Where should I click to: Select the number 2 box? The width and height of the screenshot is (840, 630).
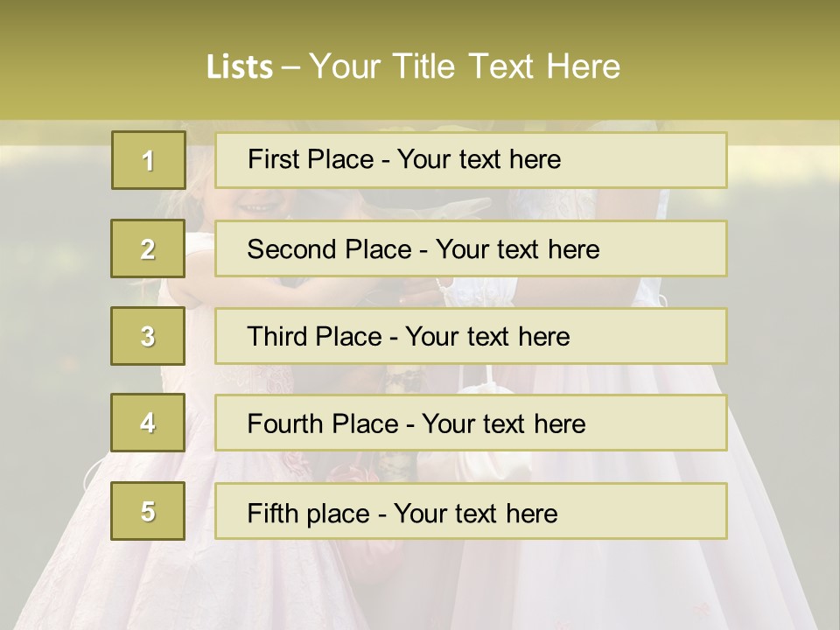click(x=148, y=248)
